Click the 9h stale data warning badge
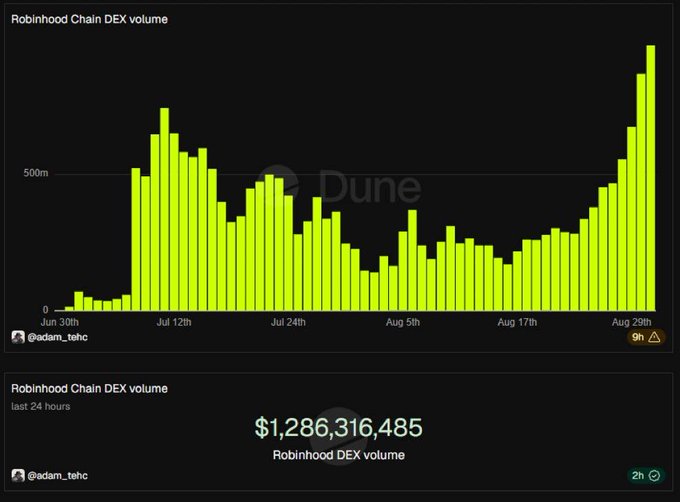Image resolution: width=680 pixels, height=502 pixels. [646, 337]
